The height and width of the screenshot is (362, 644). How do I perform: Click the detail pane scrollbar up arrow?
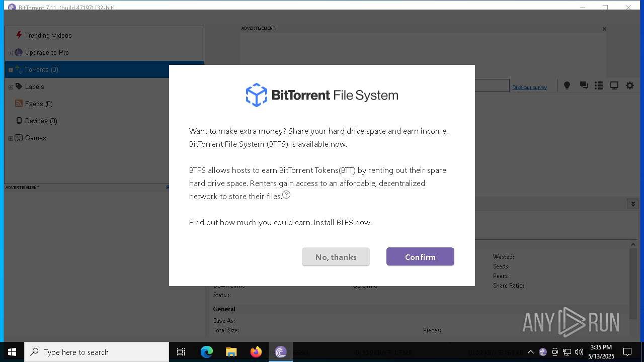point(633,244)
